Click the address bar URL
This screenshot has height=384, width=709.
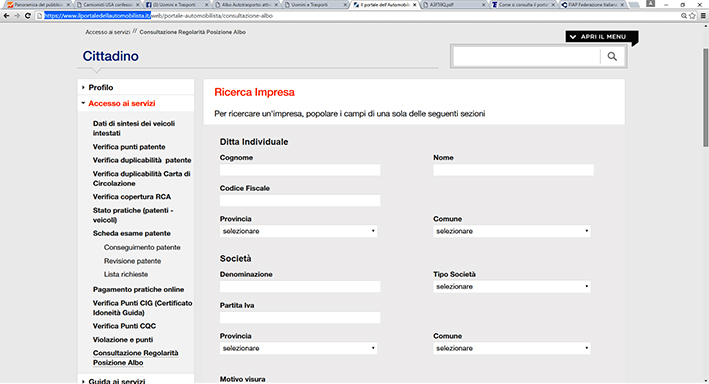(x=158, y=15)
